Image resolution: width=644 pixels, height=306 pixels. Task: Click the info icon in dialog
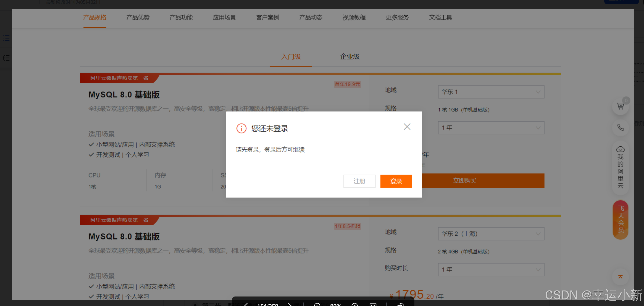point(241,128)
